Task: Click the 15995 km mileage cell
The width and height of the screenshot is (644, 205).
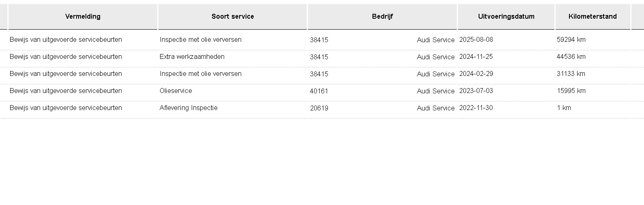Action: click(571, 91)
